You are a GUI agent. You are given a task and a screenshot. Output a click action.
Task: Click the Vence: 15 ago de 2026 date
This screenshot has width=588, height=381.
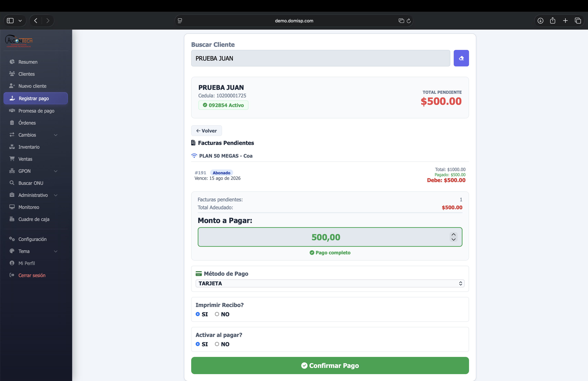(x=217, y=178)
